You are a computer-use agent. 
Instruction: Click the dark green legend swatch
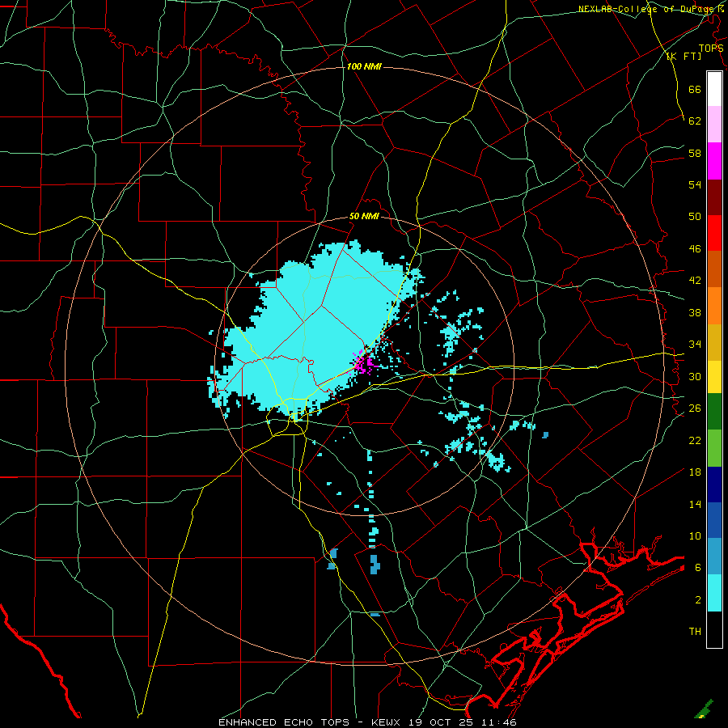(x=714, y=412)
